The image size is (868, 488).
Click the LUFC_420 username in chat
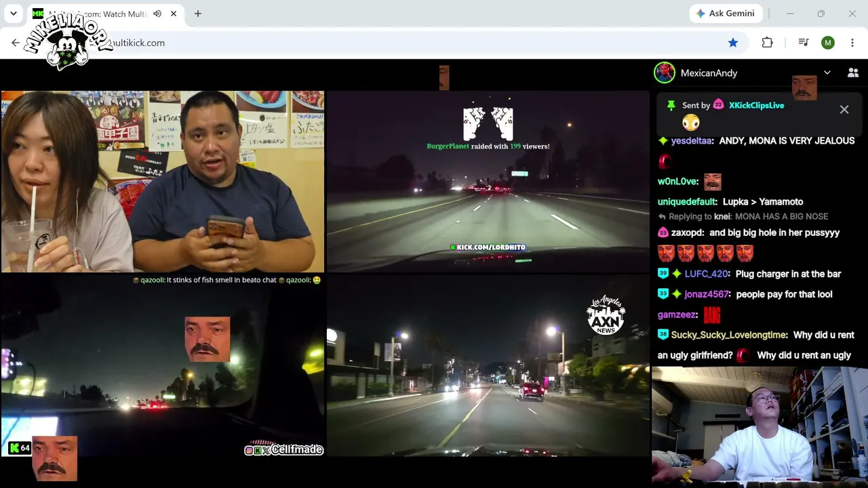[707, 274]
